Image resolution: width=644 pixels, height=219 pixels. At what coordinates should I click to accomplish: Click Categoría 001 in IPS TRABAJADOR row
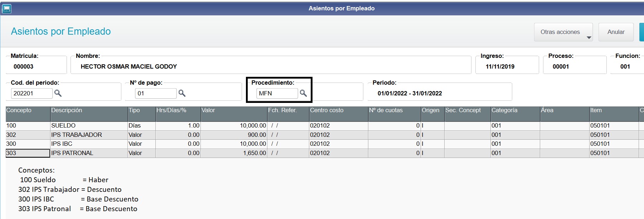(x=515, y=135)
